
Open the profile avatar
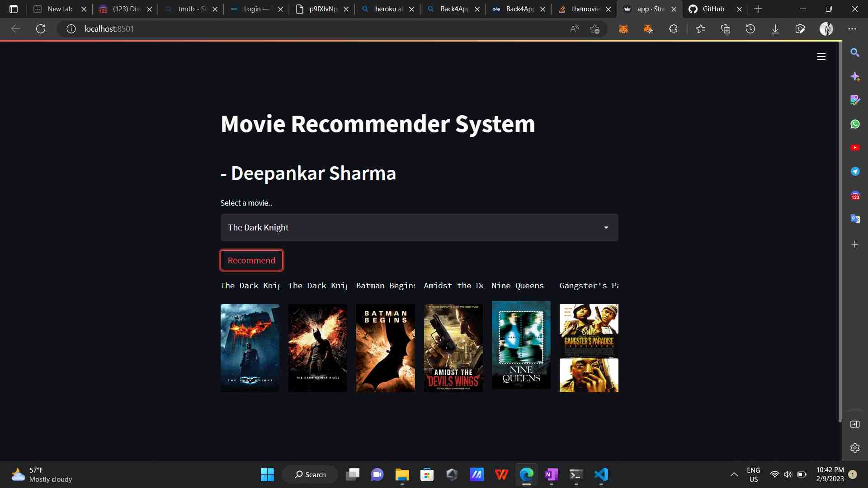(826, 29)
